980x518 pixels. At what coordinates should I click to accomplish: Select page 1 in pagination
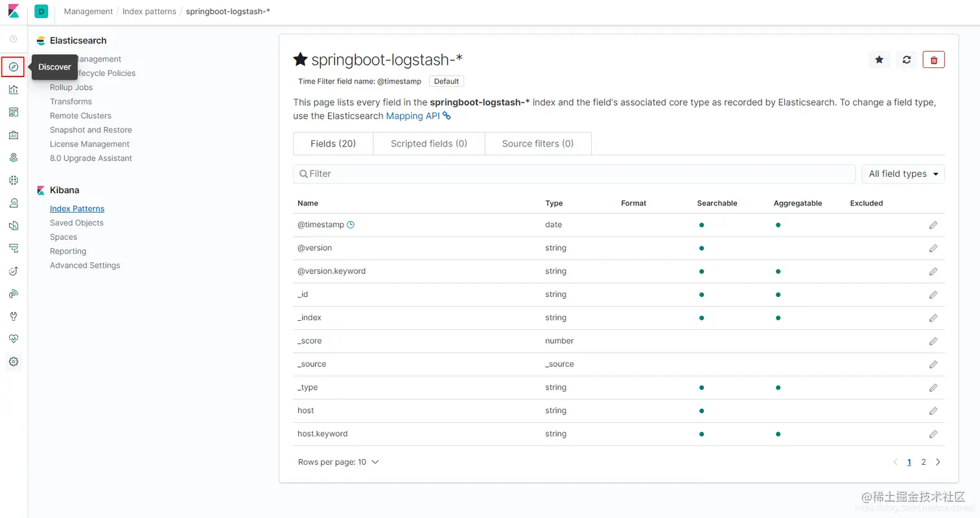[x=909, y=462]
